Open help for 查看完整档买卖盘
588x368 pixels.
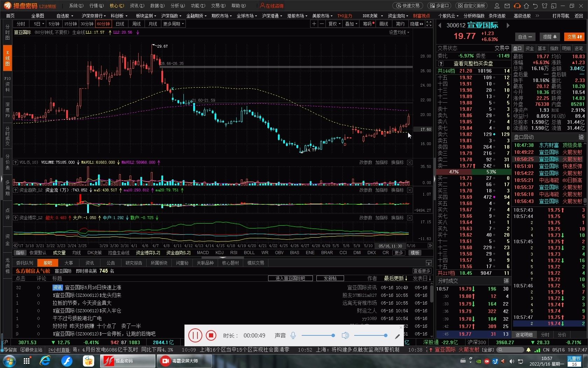pos(441,63)
